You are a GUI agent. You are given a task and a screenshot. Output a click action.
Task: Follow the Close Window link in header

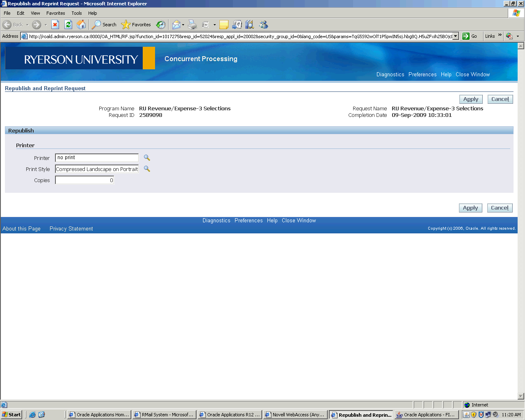pyautogui.click(x=472, y=75)
